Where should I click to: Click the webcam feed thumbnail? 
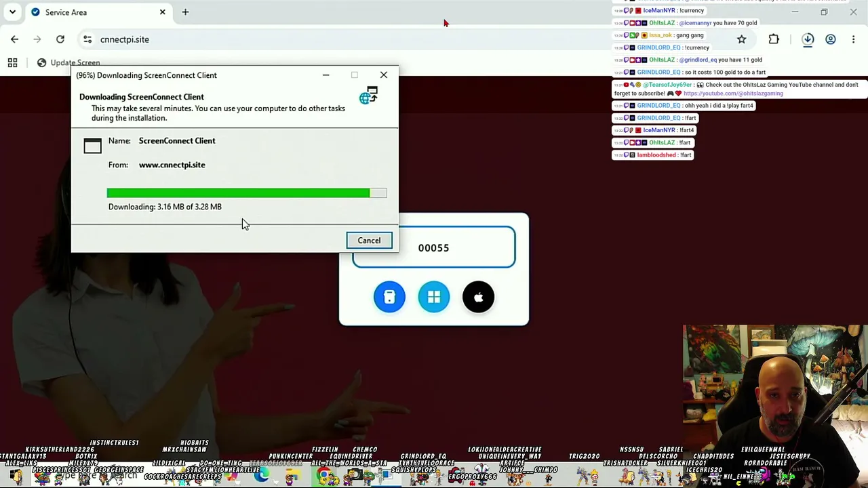click(776, 405)
